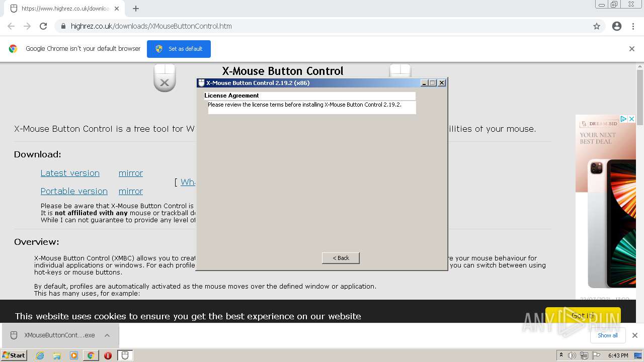This screenshot has height=362, width=644.
Task: Open the AdChoices info icon on the ad
Action: 623,119
